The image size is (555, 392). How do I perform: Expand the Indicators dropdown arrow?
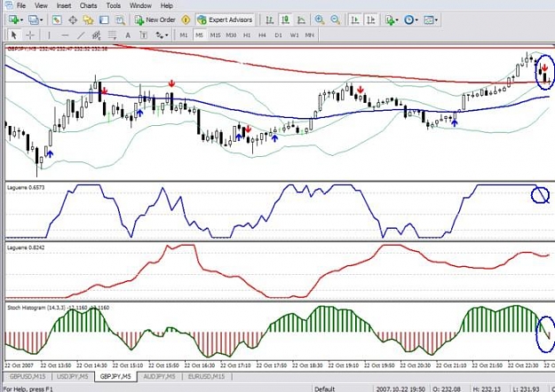pos(397,20)
